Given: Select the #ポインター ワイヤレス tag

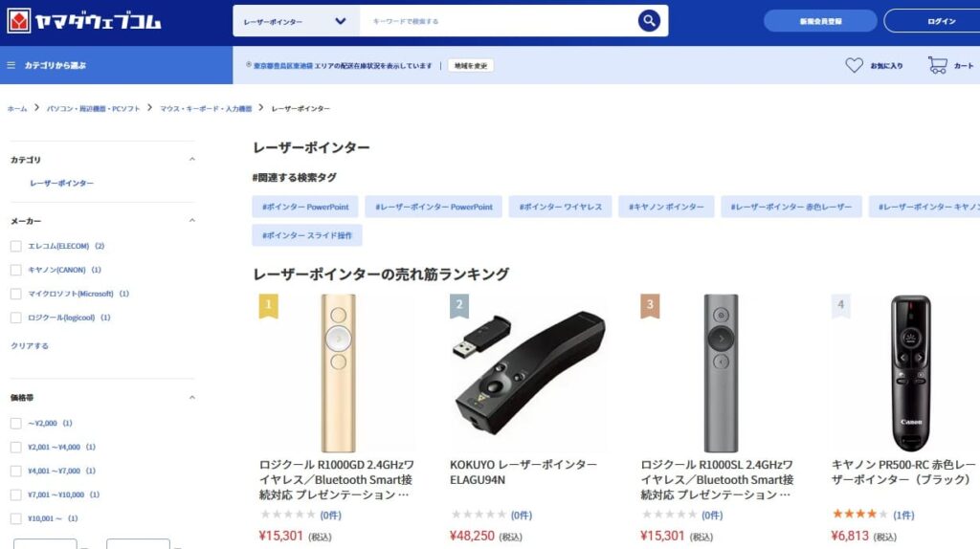Looking at the screenshot, I should pos(560,207).
